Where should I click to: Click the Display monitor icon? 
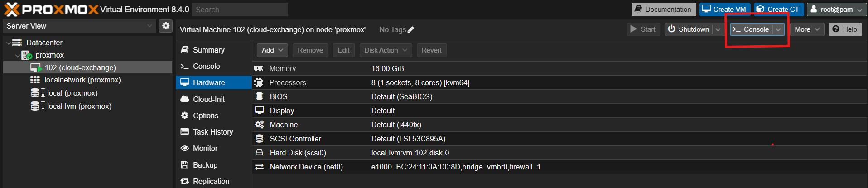point(259,111)
